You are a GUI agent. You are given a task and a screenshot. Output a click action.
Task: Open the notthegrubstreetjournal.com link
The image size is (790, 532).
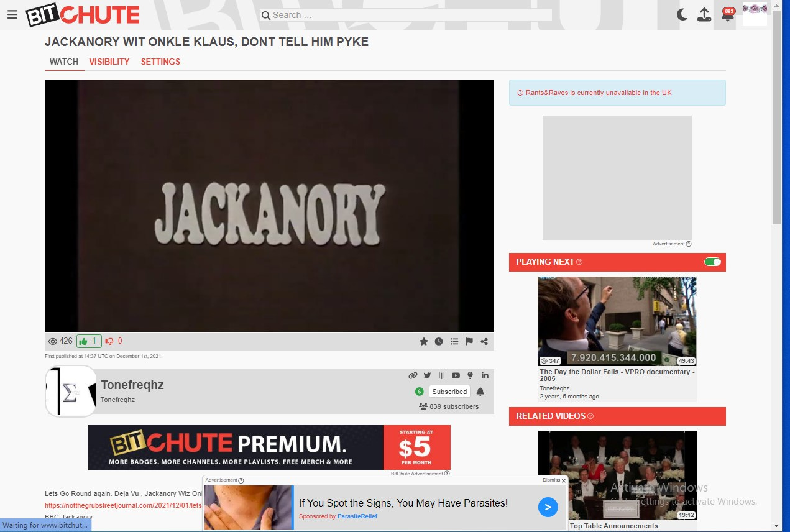123,505
